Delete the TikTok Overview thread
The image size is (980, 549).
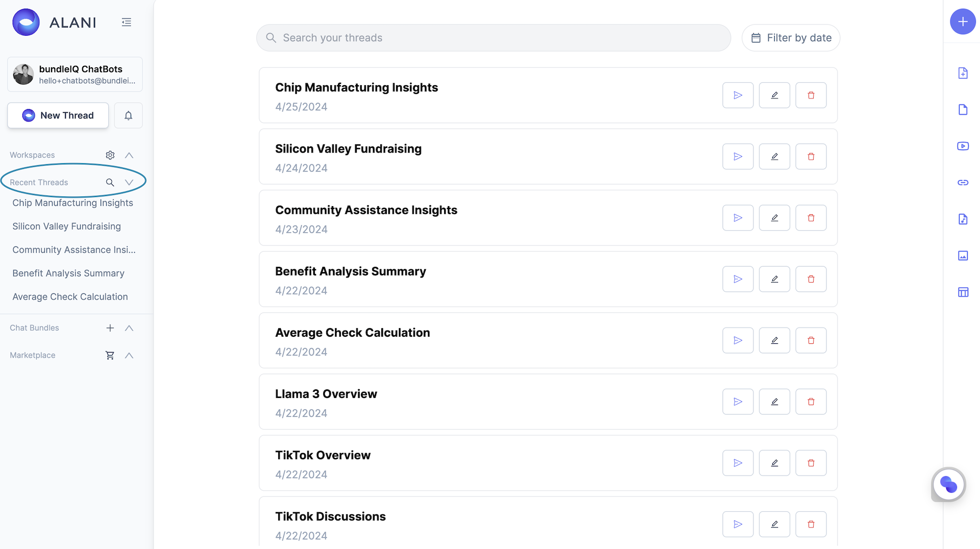pos(811,463)
